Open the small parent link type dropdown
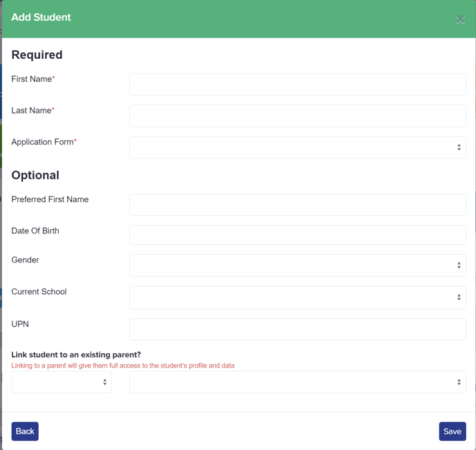 [x=62, y=382]
